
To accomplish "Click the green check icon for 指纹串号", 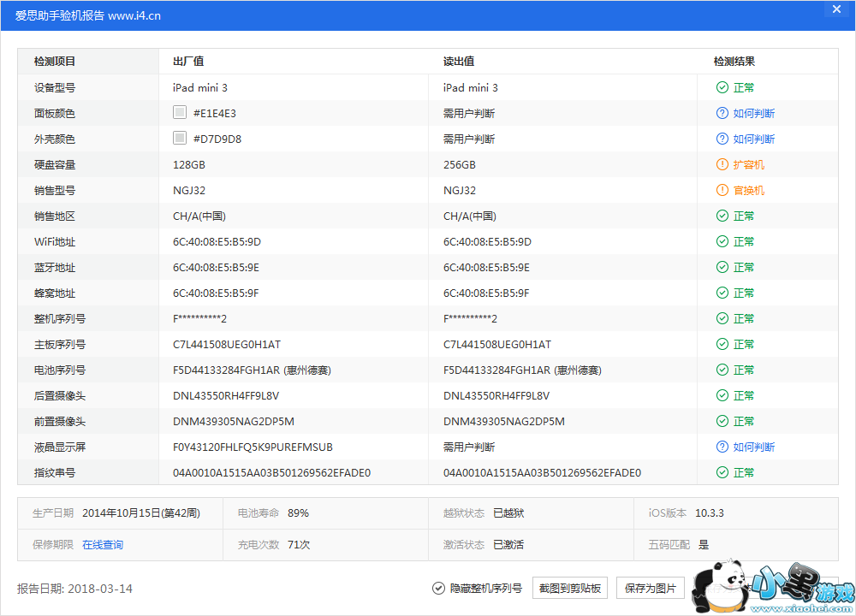I will [722, 472].
